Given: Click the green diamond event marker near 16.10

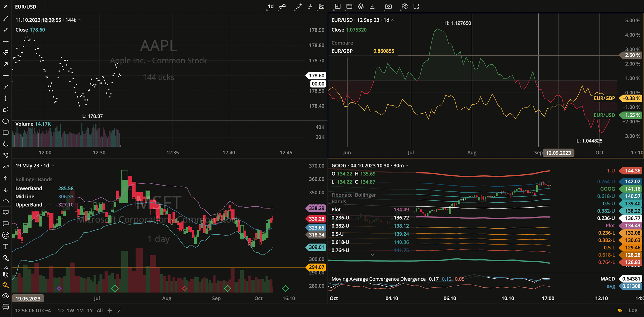Looking at the screenshot, I should (x=285, y=289).
